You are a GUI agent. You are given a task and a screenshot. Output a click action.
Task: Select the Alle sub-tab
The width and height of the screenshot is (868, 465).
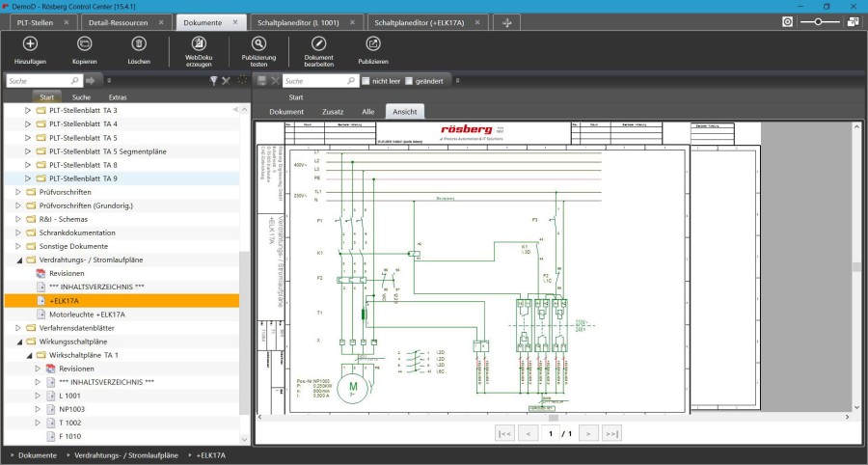(x=368, y=111)
